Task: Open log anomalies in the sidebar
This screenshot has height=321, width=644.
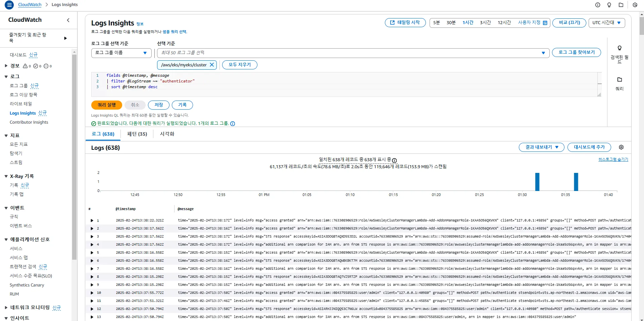Action: pyautogui.click(x=23, y=95)
